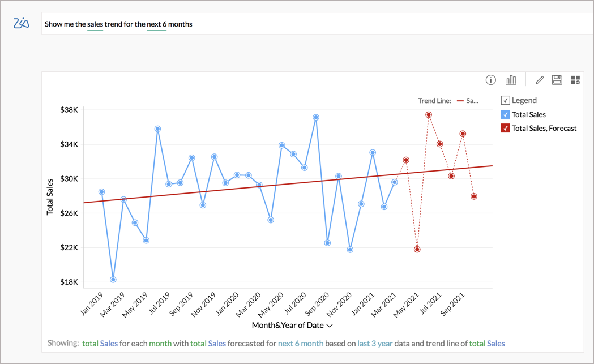
Task: Click the blue Total Sales color swatch
Action: click(505, 114)
